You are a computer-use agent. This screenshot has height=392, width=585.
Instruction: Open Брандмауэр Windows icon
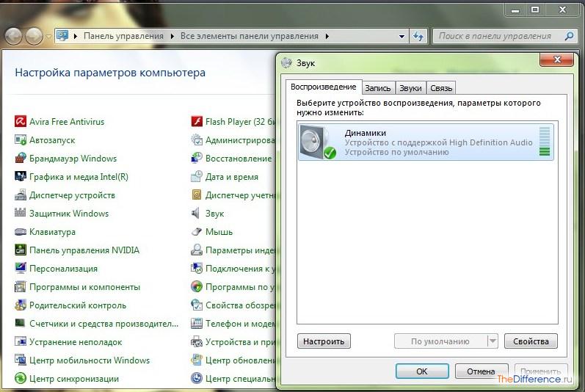coord(20,158)
